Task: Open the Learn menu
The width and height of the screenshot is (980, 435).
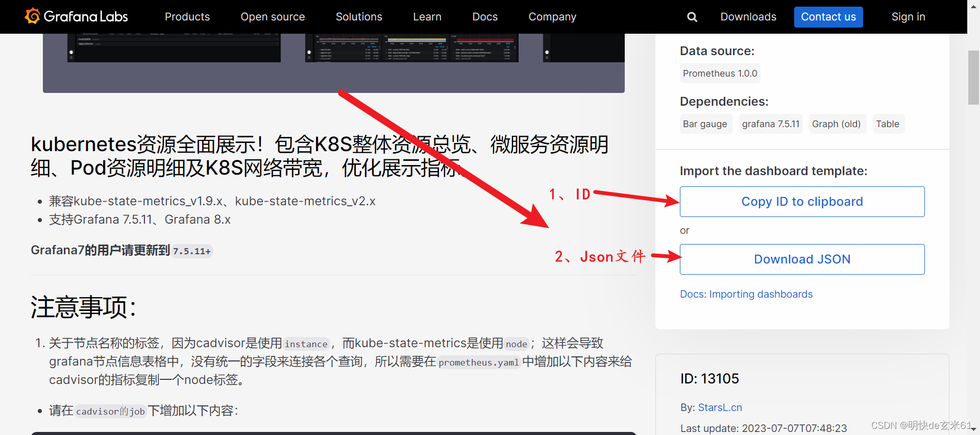Action: tap(427, 17)
